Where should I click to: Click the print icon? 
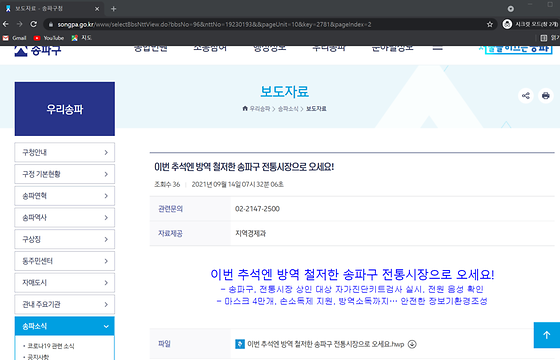(x=545, y=95)
